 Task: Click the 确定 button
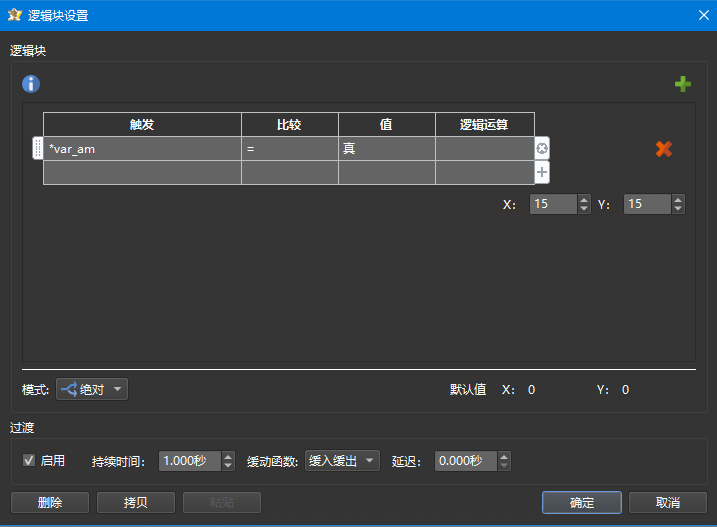[x=582, y=502]
